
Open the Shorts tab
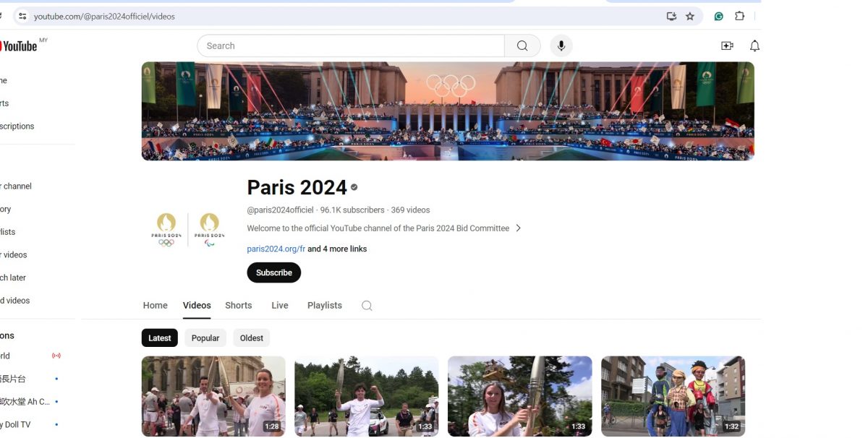[x=239, y=306]
